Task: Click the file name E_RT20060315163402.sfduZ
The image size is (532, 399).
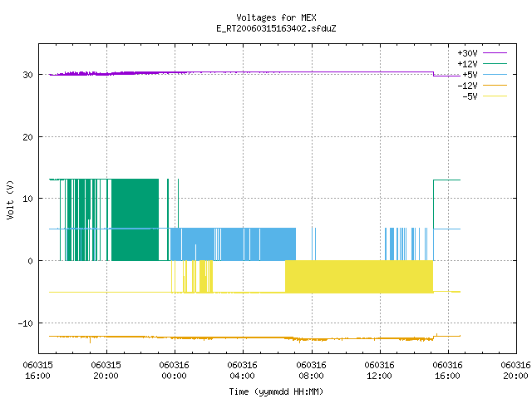Action: click(x=276, y=28)
